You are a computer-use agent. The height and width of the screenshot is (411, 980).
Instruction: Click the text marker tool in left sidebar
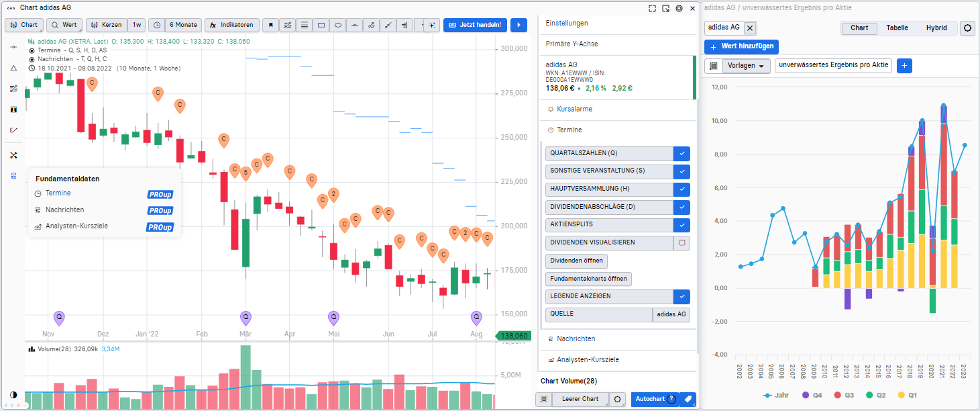coord(13,109)
